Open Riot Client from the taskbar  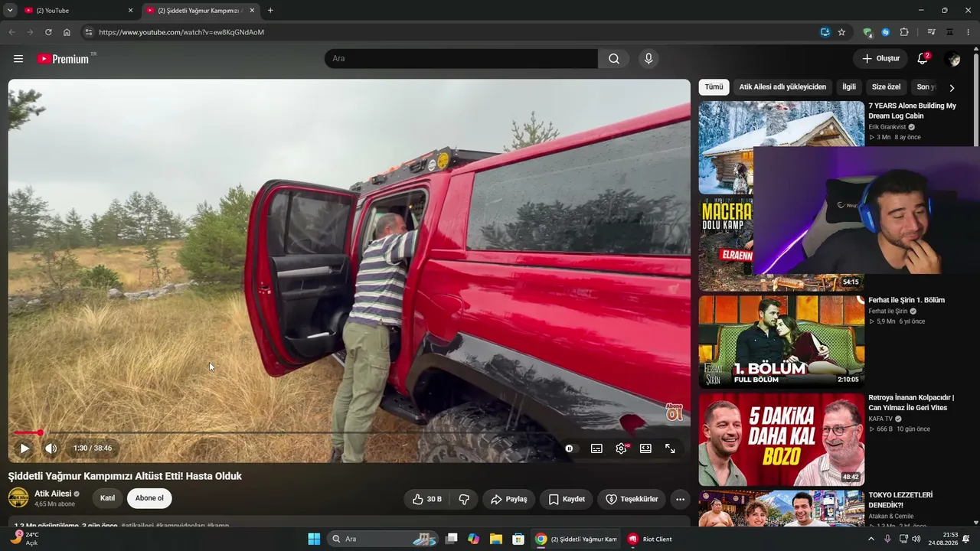(650, 539)
